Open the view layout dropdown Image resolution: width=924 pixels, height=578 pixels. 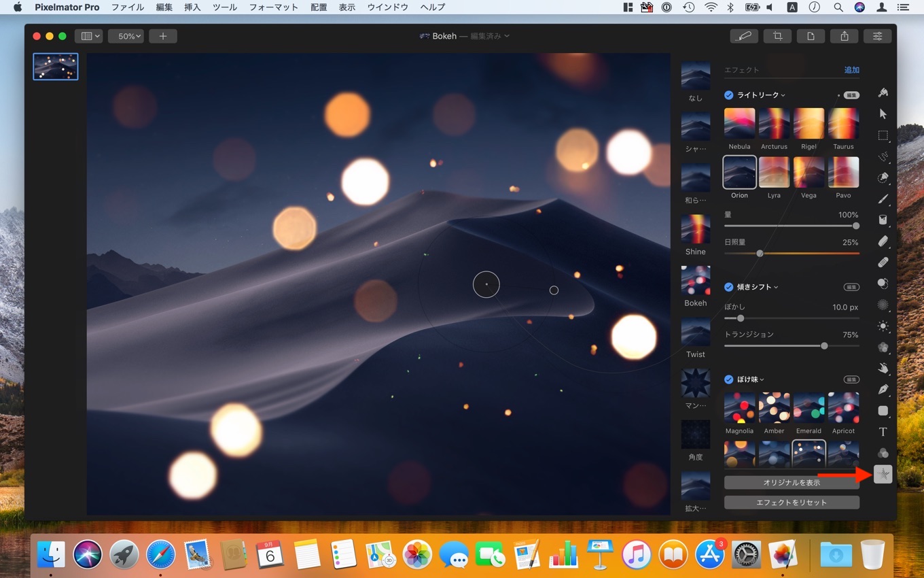(89, 36)
